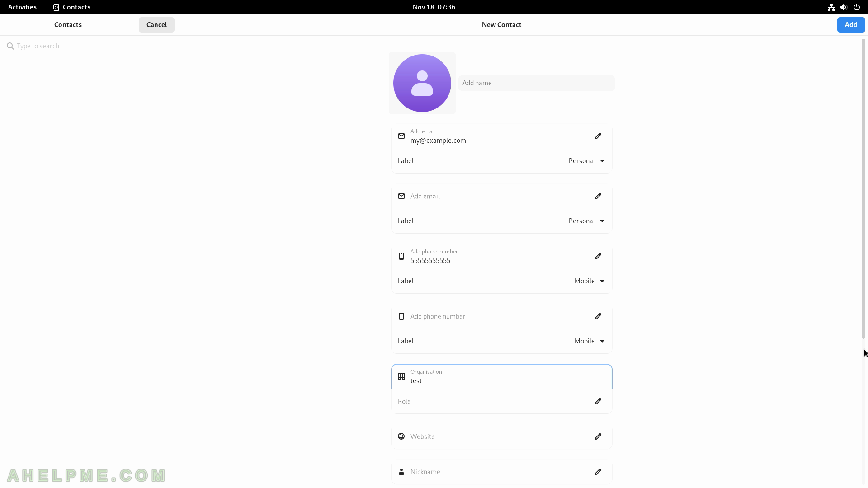Click the Type to search field
Image resolution: width=868 pixels, height=488 pixels.
pos(68,46)
